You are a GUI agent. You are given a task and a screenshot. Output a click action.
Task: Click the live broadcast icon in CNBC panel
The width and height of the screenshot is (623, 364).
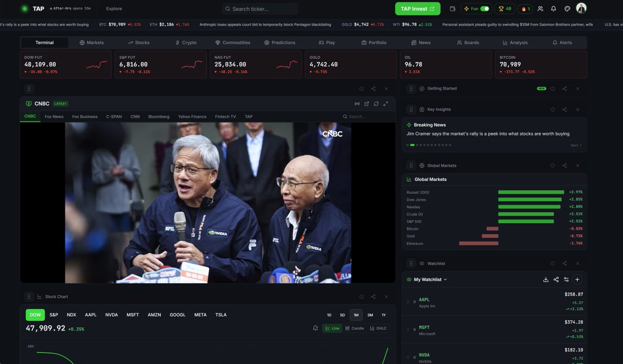point(357,104)
